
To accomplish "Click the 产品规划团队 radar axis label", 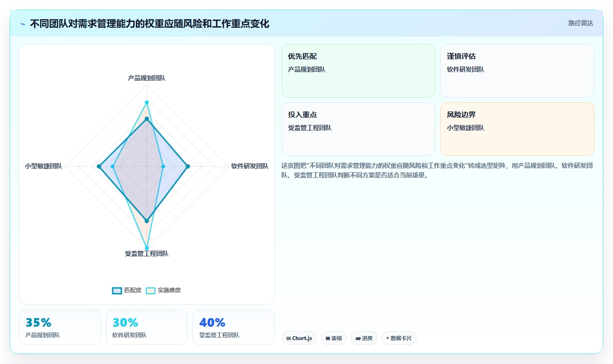I will (x=147, y=78).
